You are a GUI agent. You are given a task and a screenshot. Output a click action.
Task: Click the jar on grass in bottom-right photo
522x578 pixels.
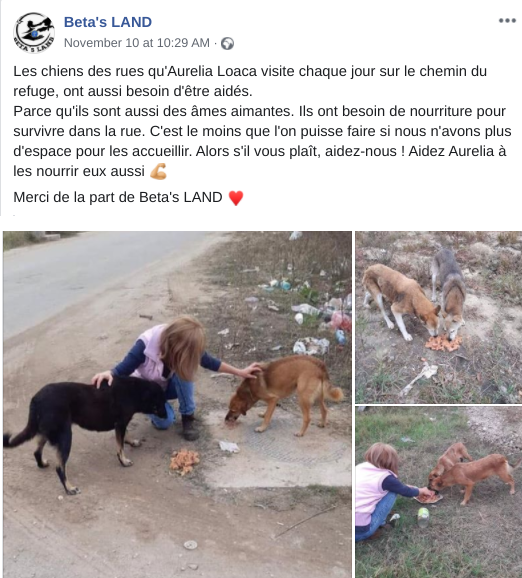[x=423, y=517]
